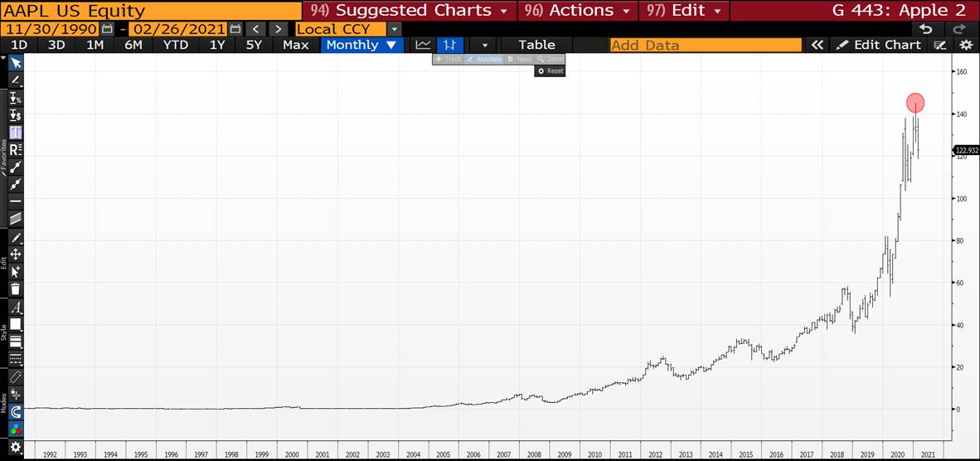Select the YTD range tab

pos(176,45)
